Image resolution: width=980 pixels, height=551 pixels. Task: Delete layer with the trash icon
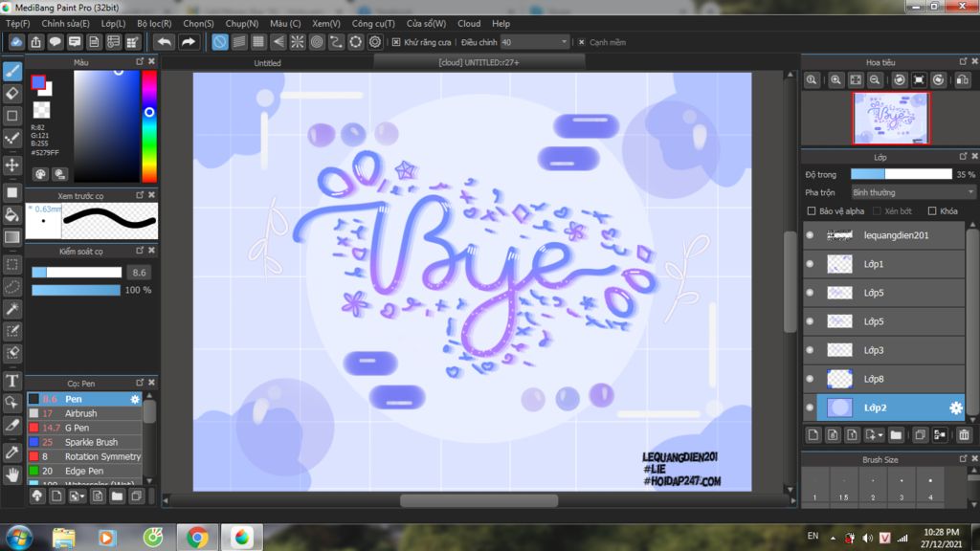[x=964, y=435]
